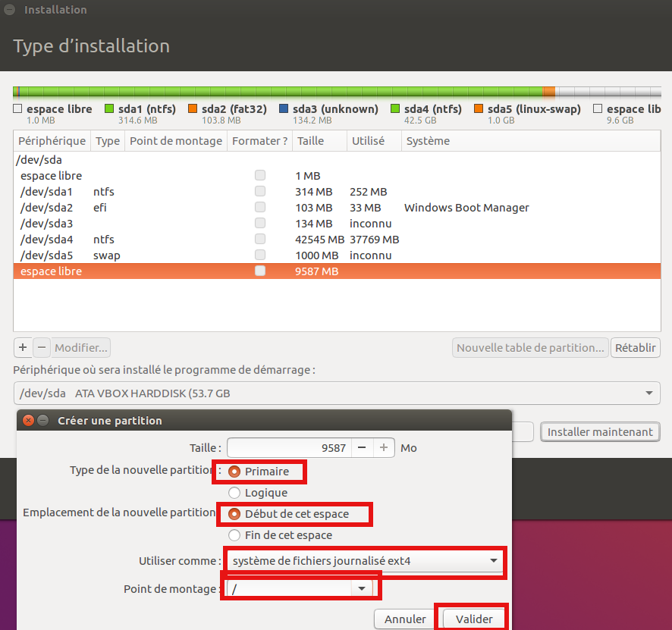Select the /dev/sda1 ntfs row
Image resolution: width=672 pixels, height=630 pixels.
click(337, 192)
